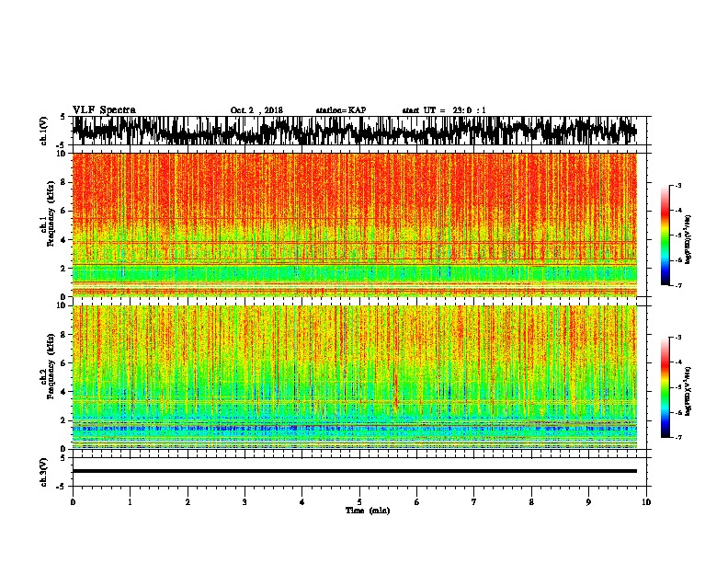Viewport: 728px width, 563px height.
Task: Click the ch.2 spectrogram color scale bar
Action: click(x=665, y=387)
